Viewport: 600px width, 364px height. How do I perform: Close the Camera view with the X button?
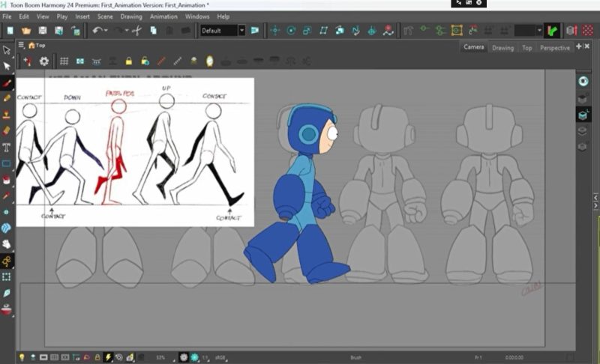coord(587,46)
